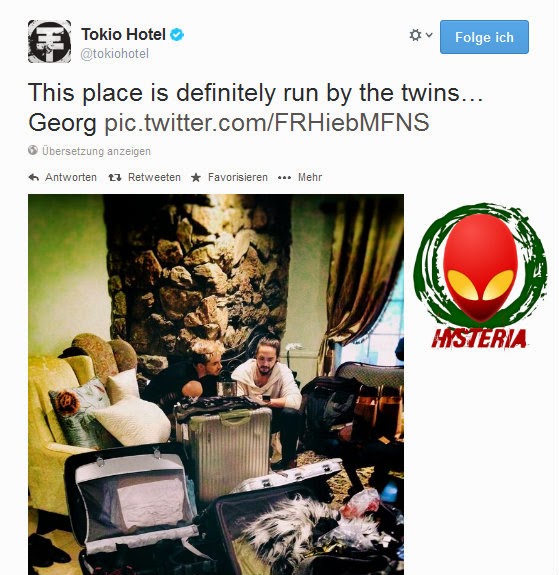Click the retweet arrows icon

115,177
